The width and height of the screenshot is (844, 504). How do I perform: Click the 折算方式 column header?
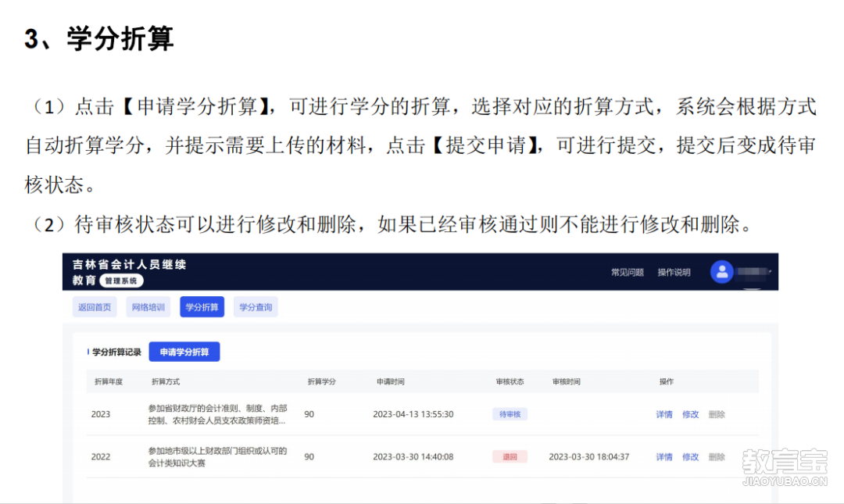pos(166,381)
